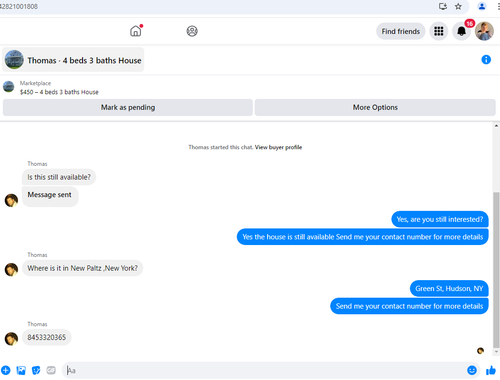This screenshot has width=500, height=380.
Task: Click the house avatar in conversation header
Action: pos(14,59)
